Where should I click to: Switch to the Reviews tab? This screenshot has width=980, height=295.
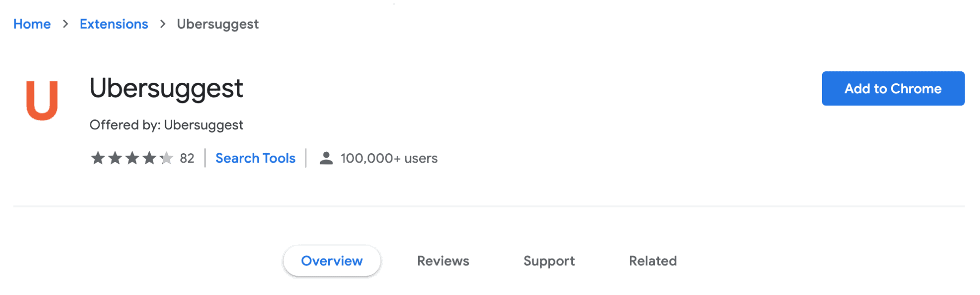pyautogui.click(x=443, y=261)
